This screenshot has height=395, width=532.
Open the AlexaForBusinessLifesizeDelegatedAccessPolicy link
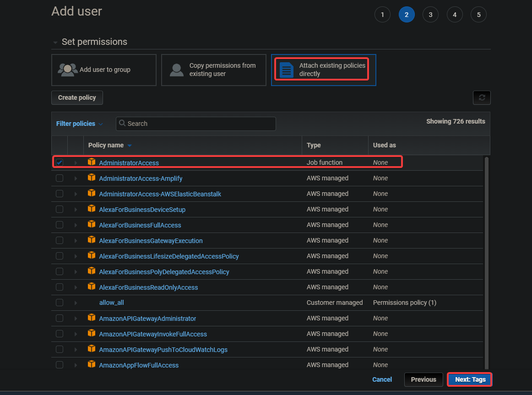[x=169, y=256]
